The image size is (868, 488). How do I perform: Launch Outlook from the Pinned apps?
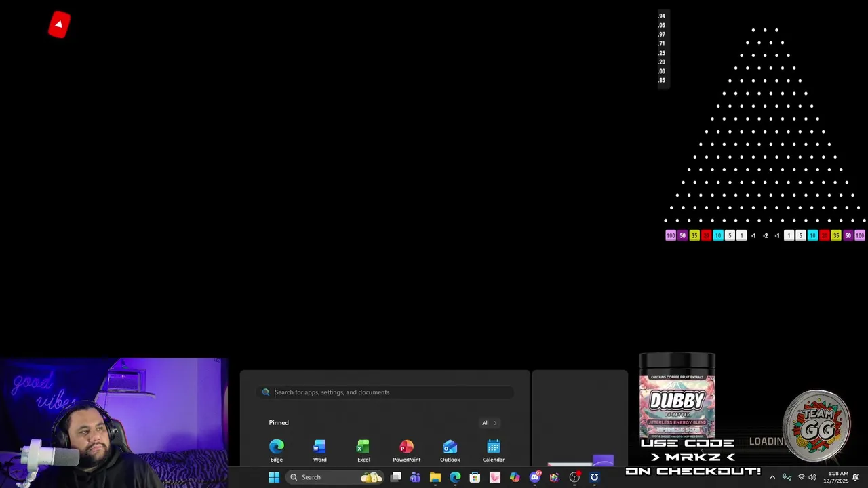[450, 451]
